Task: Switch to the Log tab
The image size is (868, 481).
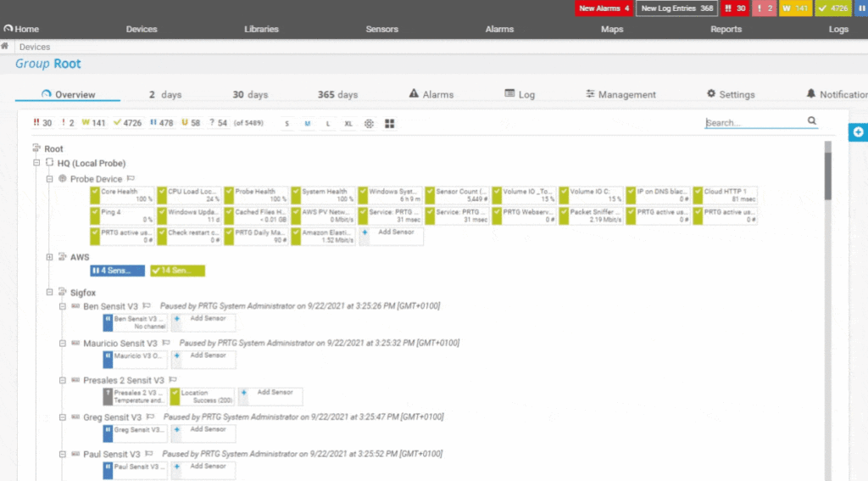Action: 520,94
